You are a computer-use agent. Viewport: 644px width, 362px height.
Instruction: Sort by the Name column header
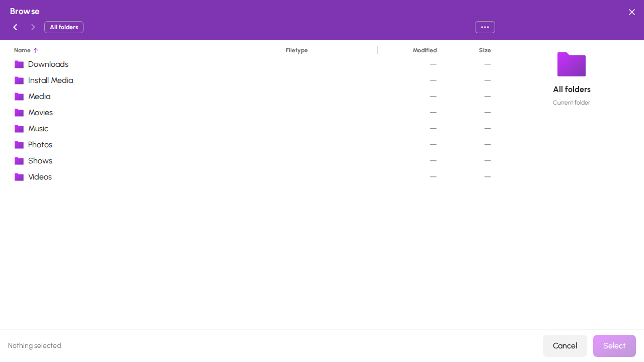(22, 50)
